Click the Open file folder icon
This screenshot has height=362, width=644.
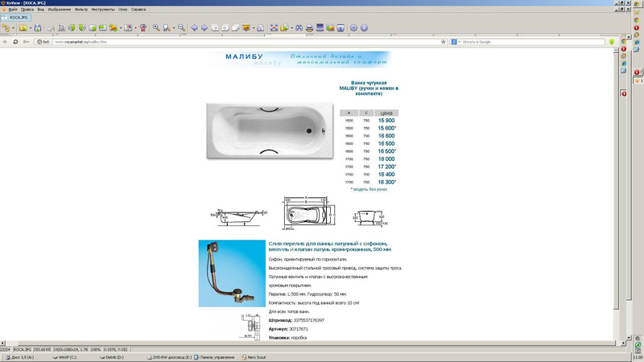click(x=23, y=28)
